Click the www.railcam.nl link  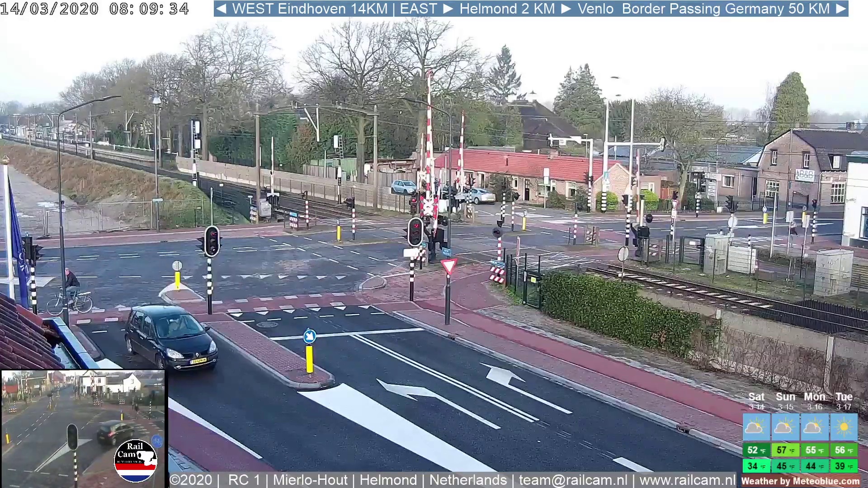coord(687,480)
